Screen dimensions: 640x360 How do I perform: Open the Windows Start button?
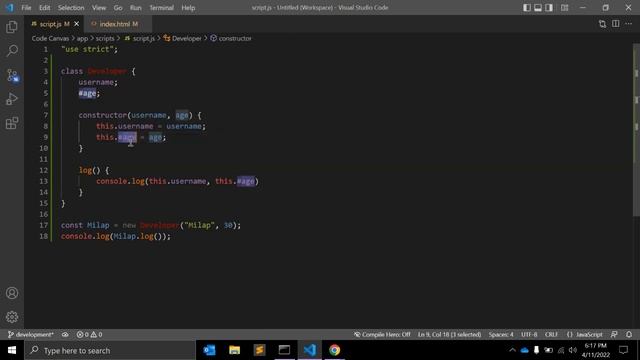pyautogui.click(x=12, y=350)
